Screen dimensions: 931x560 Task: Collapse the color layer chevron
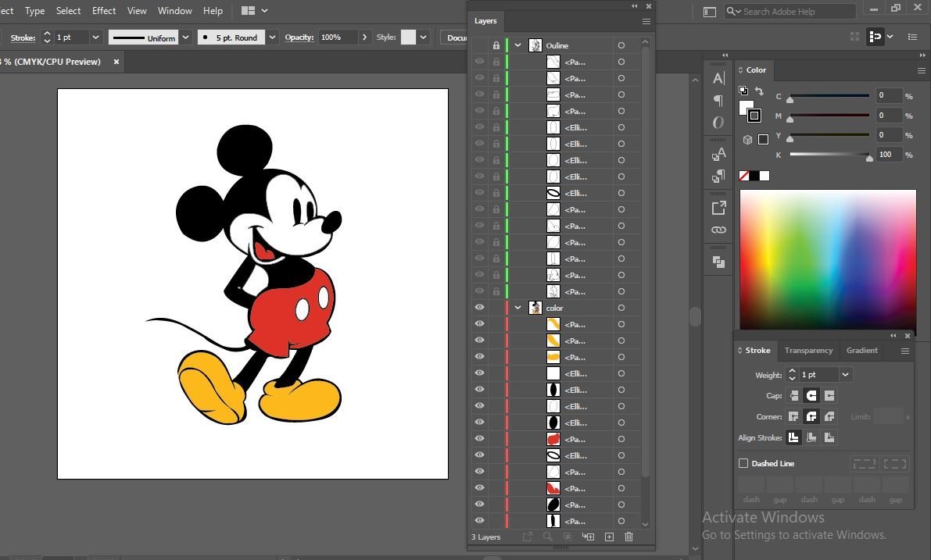pos(517,307)
